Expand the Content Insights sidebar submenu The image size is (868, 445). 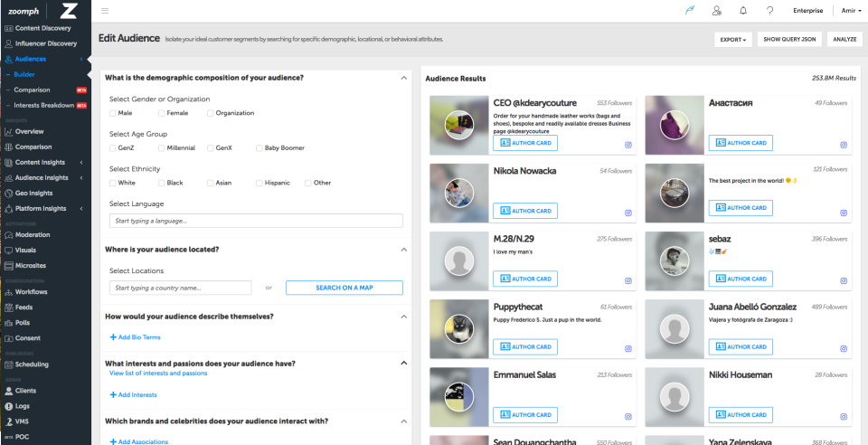click(x=81, y=163)
